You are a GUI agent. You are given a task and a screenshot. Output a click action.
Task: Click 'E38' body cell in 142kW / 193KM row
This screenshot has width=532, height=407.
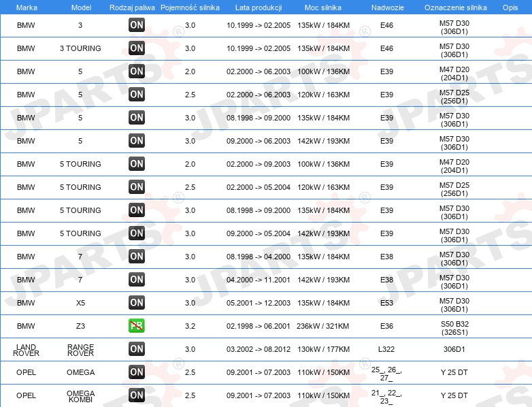pyautogui.click(x=386, y=280)
